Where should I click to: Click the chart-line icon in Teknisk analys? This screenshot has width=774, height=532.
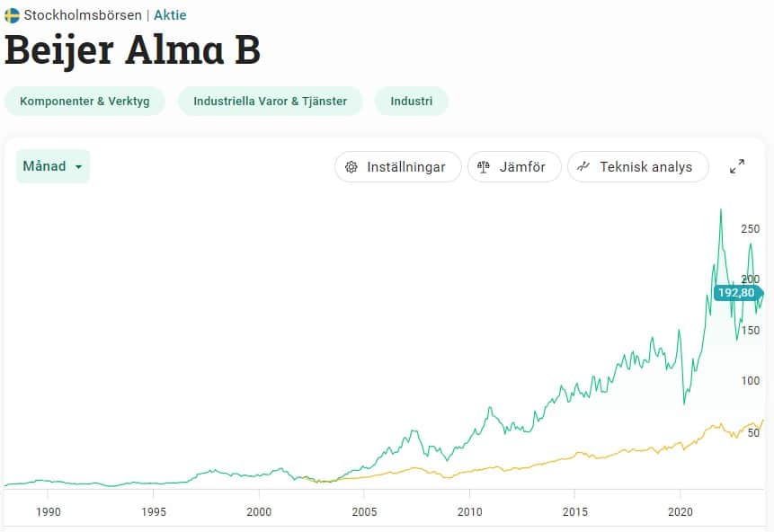pos(583,166)
